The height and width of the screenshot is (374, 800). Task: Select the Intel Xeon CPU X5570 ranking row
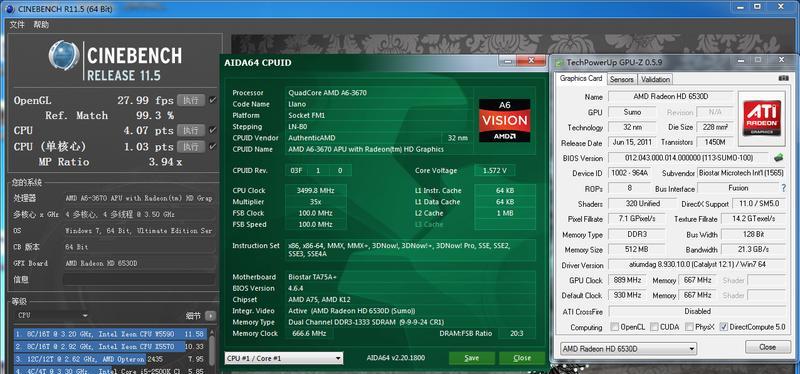click(x=110, y=346)
